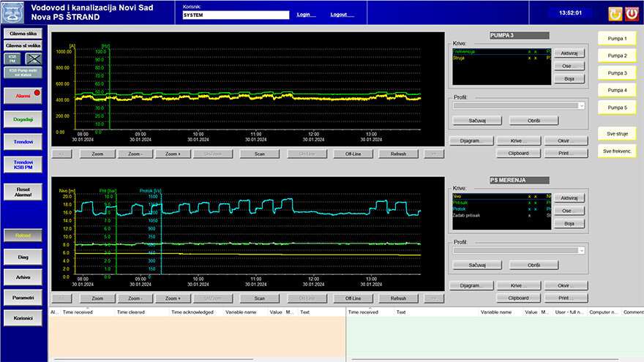Click Sačuvaj in PUMPA 3 Profil group

(x=477, y=121)
